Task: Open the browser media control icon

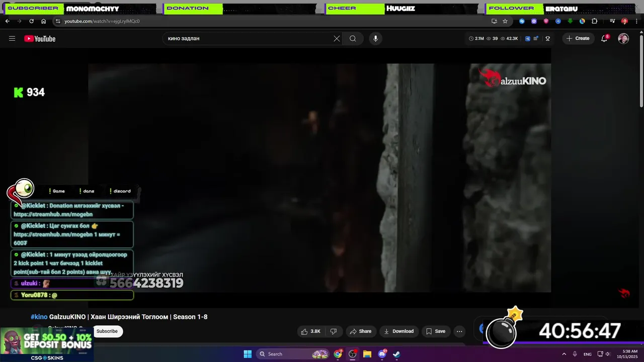Action: 612,21
